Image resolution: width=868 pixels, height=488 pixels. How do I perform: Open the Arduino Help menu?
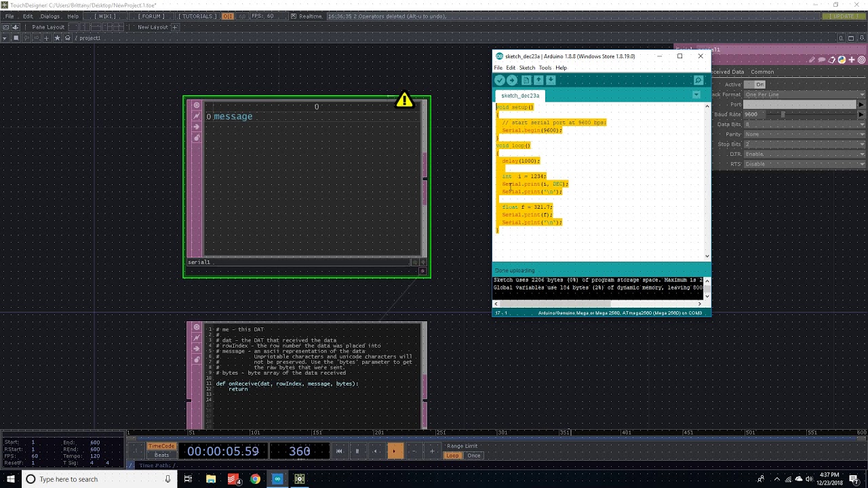click(561, 68)
